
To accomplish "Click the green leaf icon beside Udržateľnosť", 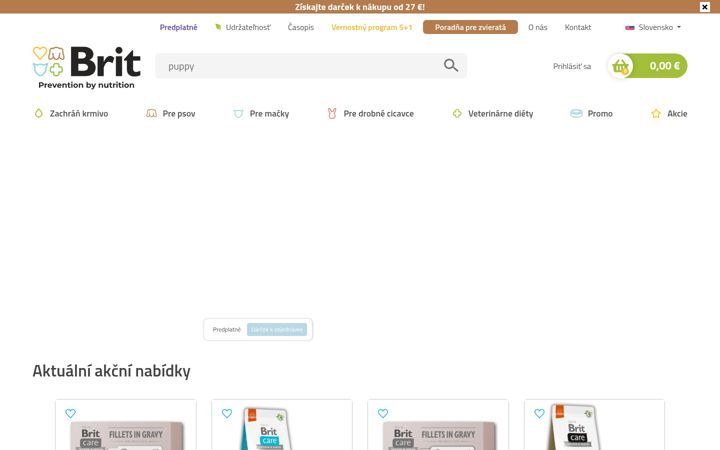I will click(x=218, y=27).
